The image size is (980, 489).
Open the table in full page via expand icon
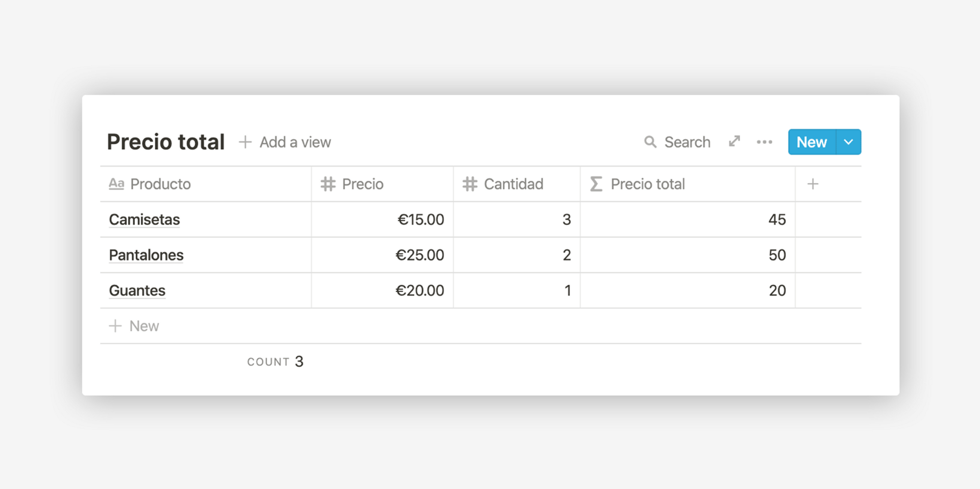tap(734, 141)
